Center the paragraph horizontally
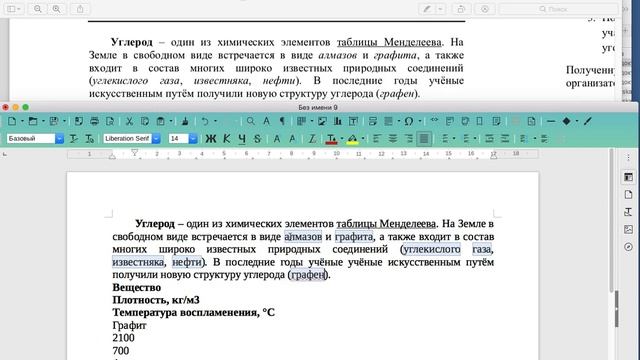Viewport: 640px width, 360px height. coord(392,139)
